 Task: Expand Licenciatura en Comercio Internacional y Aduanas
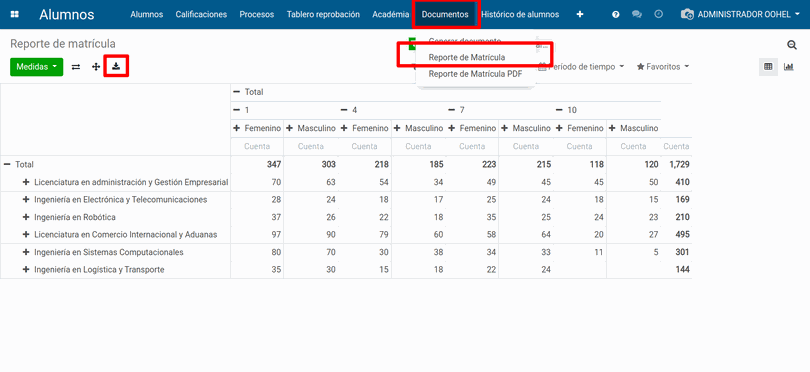[x=26, y=235]
